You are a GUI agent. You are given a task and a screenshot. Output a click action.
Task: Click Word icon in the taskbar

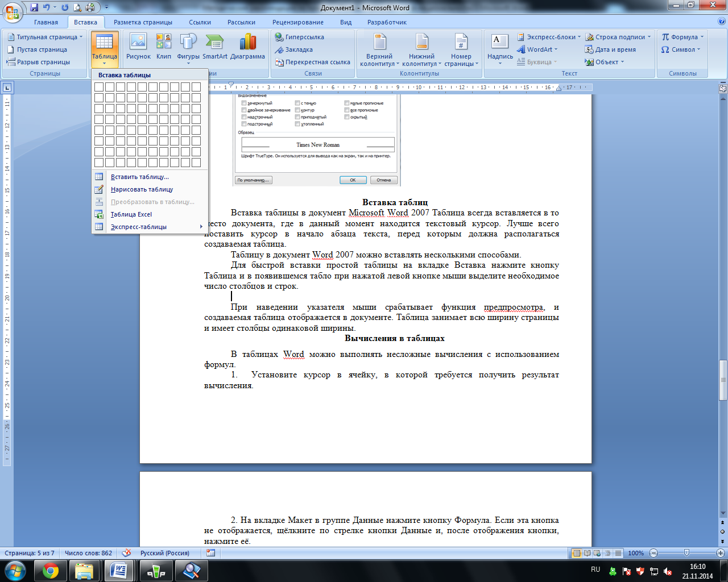click(x=119, y=571)
